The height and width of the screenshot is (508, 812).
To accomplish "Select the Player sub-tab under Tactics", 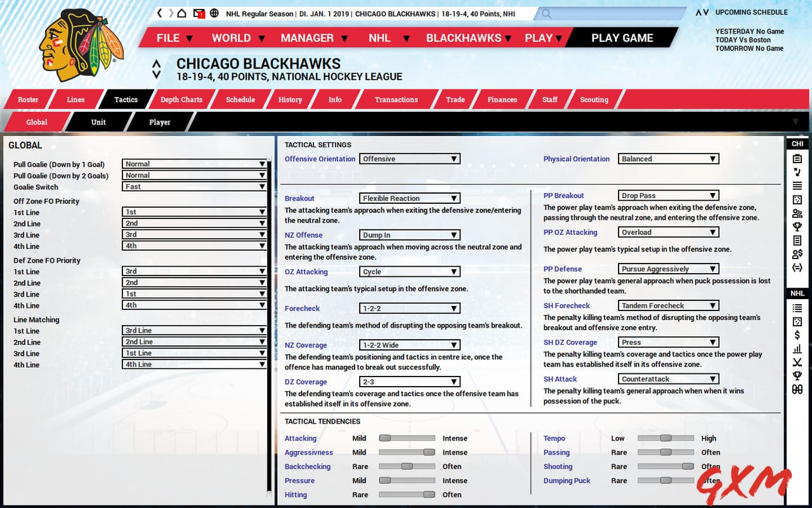I will tap(159, 122).
